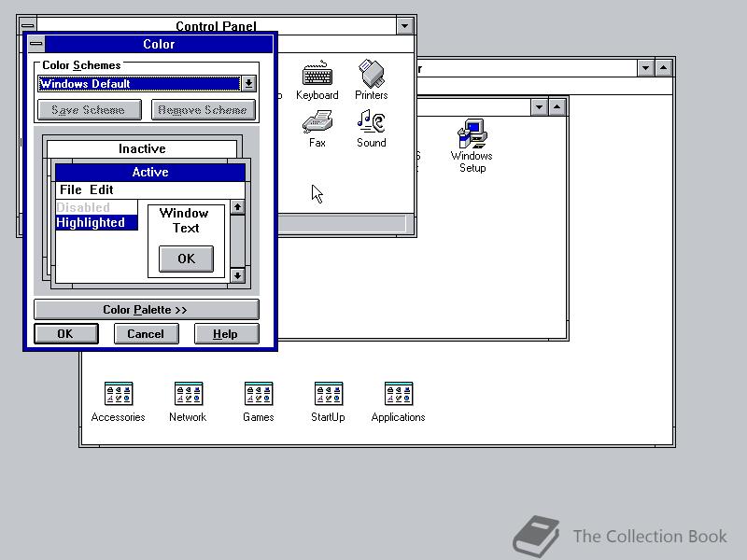Open the Keyboard icon in Control Panel

(317, 80)
